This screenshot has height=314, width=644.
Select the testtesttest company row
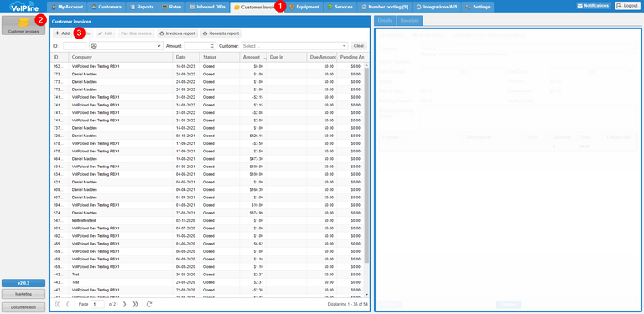coord(207,220)
